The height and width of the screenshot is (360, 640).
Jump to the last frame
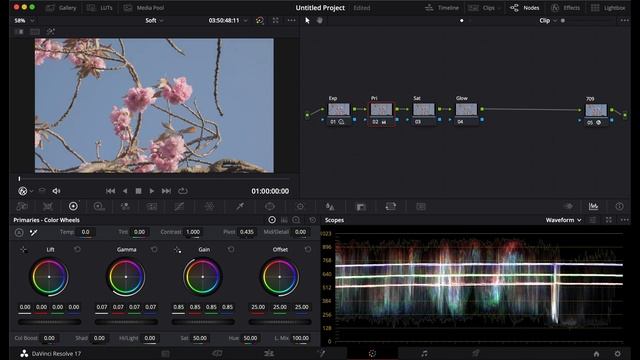(166, 191)
